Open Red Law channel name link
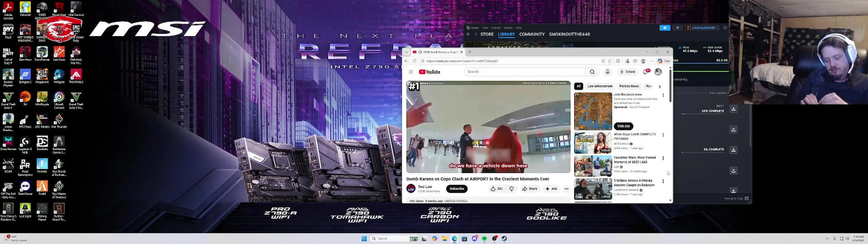The image size is (868, 244). click(x=425, y=187)
